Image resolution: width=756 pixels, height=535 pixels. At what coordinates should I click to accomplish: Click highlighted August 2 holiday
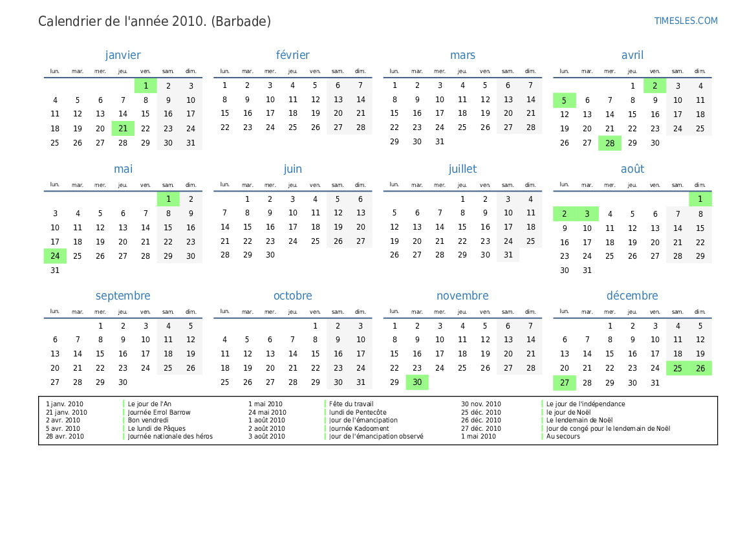coord(564,213)
